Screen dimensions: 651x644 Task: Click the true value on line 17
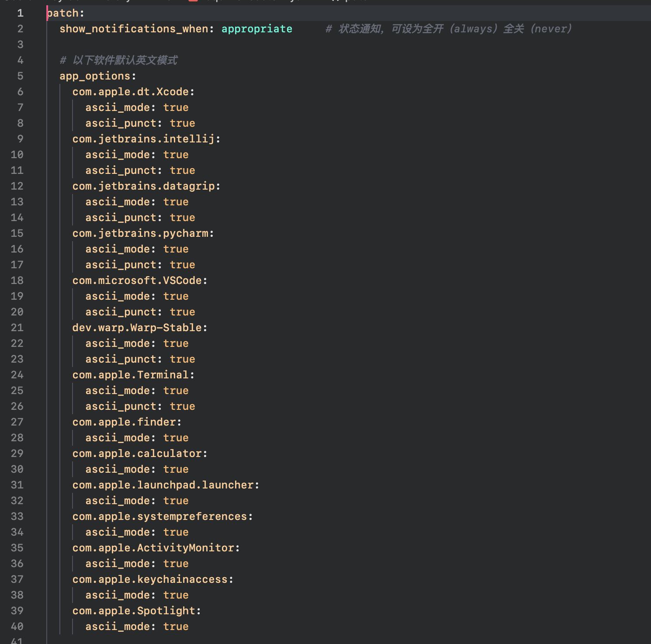coord(183,265)
